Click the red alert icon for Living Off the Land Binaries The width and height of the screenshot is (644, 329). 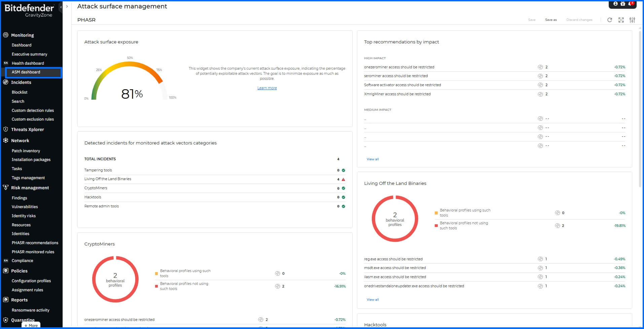(x=343, y=179)
